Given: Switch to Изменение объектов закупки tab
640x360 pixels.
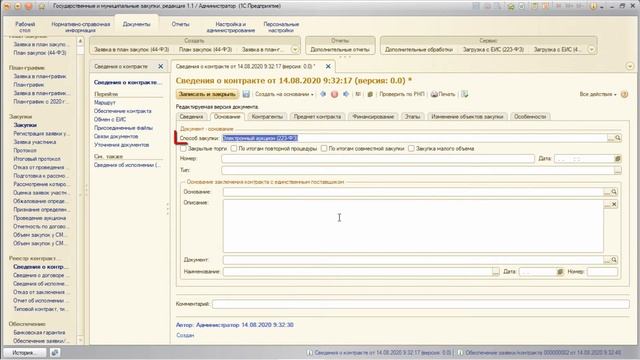Looking at the screenshot, I should coord(467,117).
